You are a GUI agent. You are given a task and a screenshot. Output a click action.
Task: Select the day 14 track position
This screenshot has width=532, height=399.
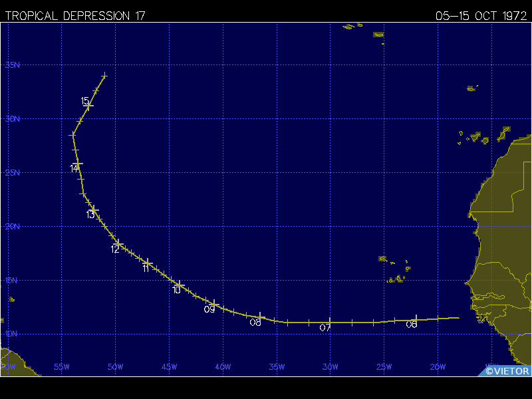[78, 164]
